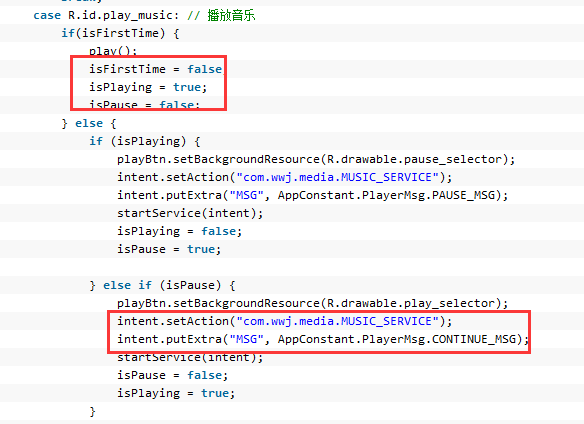The image size is (584, 424).
Task: Click the 'isPause = false;' line near the bottom
Action: tap(172, 375)
